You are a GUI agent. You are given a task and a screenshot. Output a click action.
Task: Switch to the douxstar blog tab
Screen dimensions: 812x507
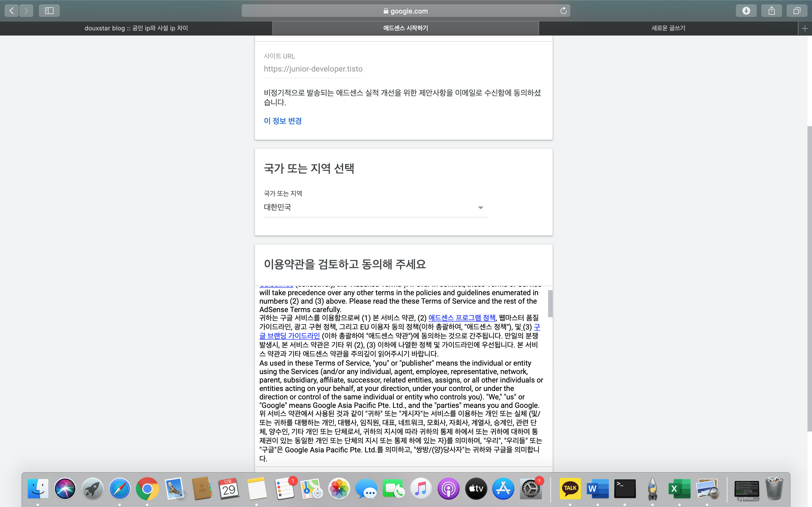(x=136, y=28)
